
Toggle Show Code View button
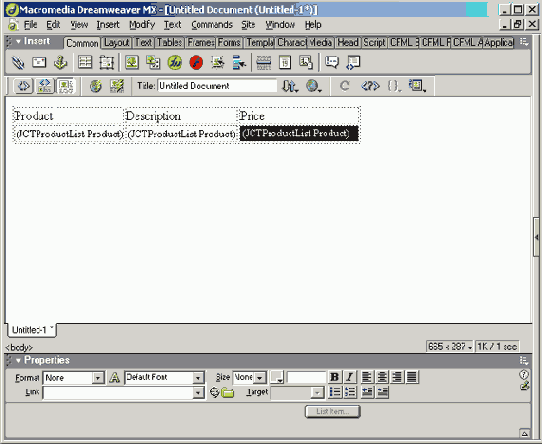[23, 86]
